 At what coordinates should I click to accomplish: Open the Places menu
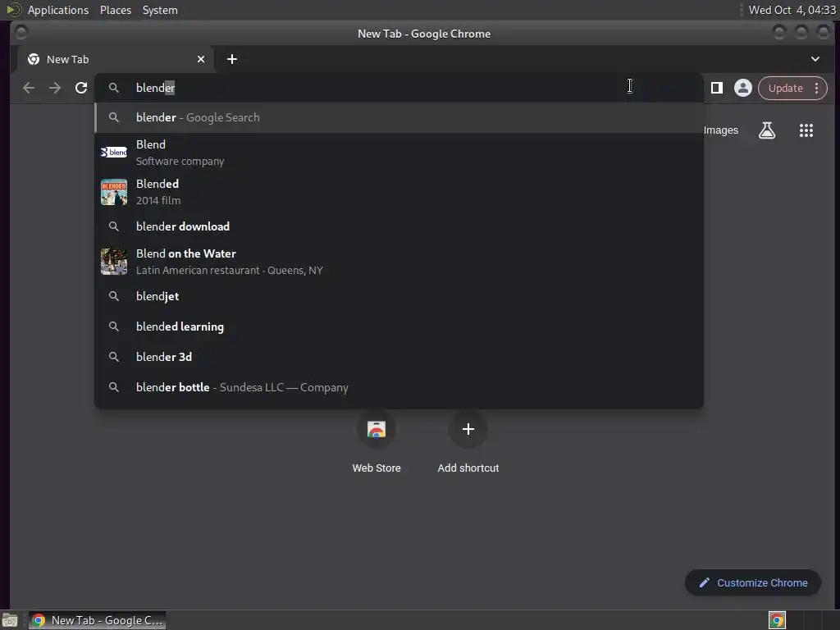(116, 10)
